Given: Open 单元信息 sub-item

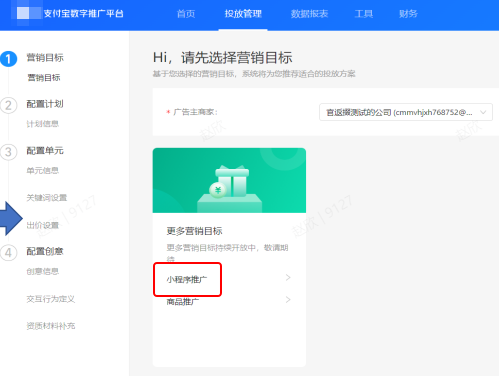Looking at the screenshot, I should coord(43,171).
